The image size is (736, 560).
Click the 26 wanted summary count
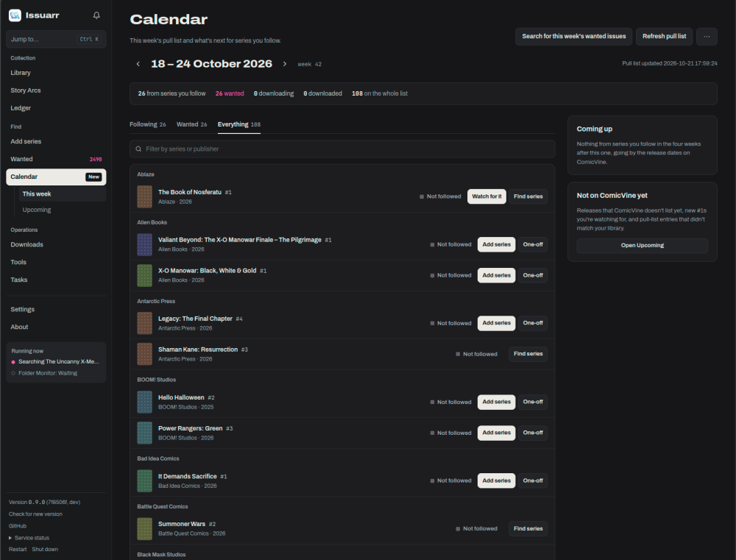(x=230, y=93)
